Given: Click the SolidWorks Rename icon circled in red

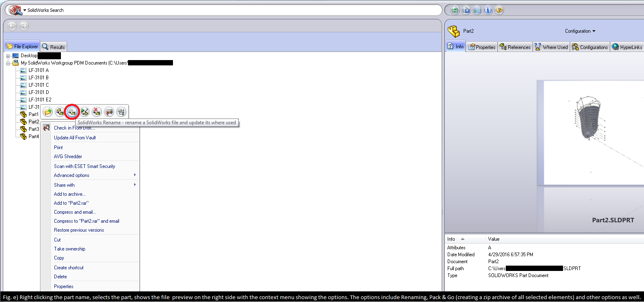Looking at the screenshot, I should pyautogui.click(x=72, y=112).
